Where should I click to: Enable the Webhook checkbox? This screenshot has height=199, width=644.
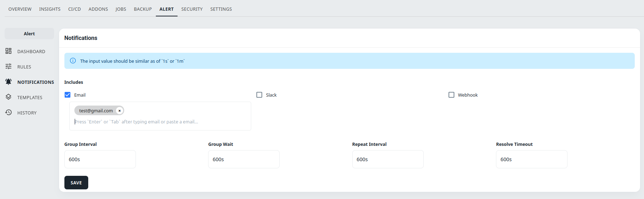(x=452, y=95)
